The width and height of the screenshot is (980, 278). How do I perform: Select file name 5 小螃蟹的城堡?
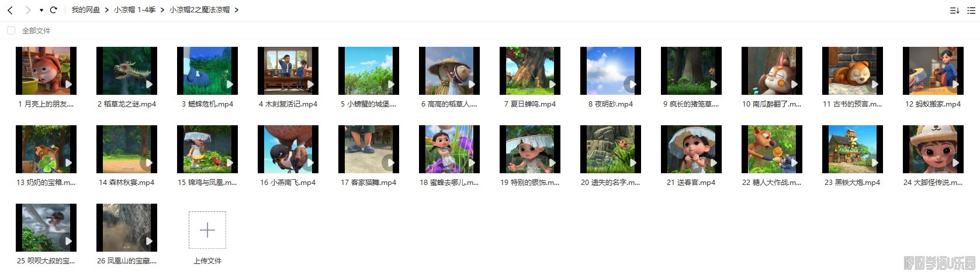[369, 104]
